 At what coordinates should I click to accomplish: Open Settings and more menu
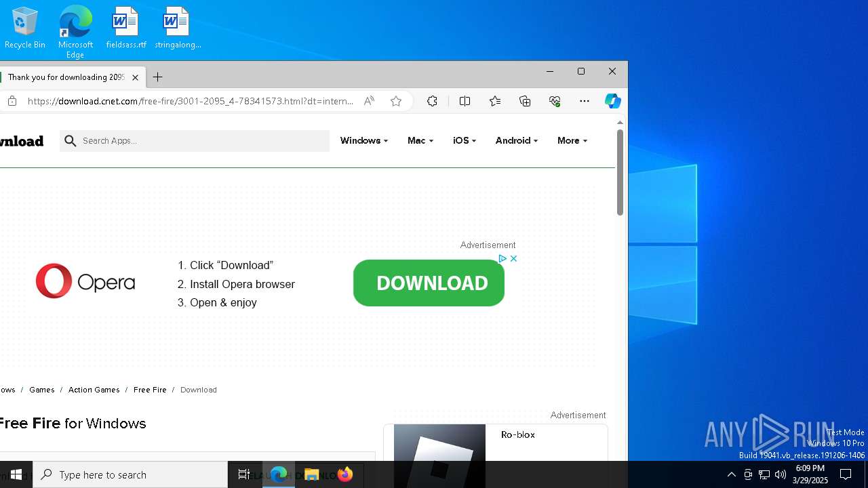click(585, 101)
